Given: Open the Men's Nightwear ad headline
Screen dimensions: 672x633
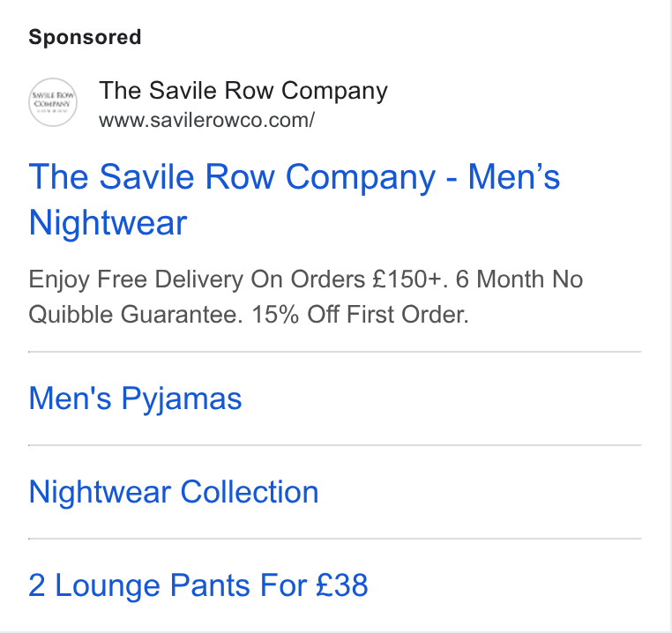Looking at the screenshot, I should tap(294, 200).
